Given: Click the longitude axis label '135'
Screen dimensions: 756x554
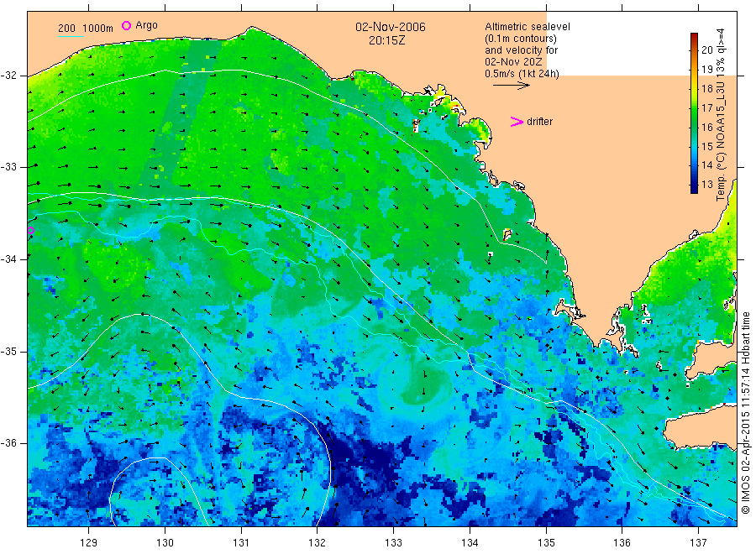Looking at the screenshot, I should 546,542.
